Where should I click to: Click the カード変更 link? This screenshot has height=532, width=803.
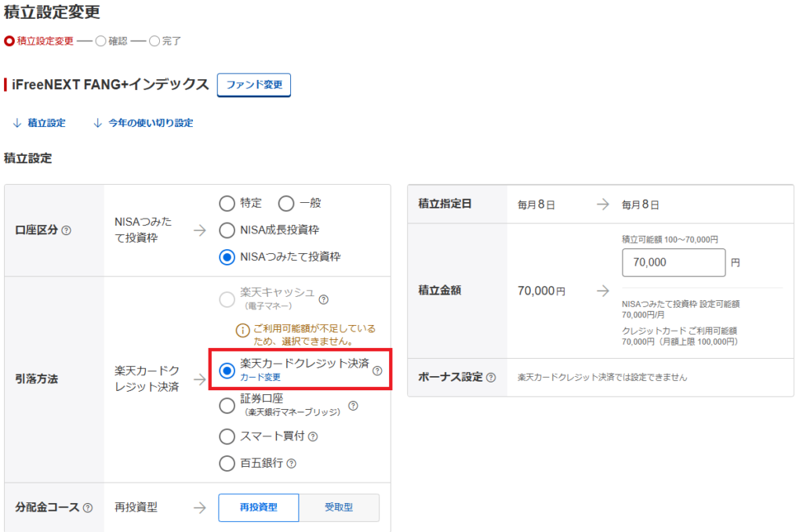click(x=260, y=377)
